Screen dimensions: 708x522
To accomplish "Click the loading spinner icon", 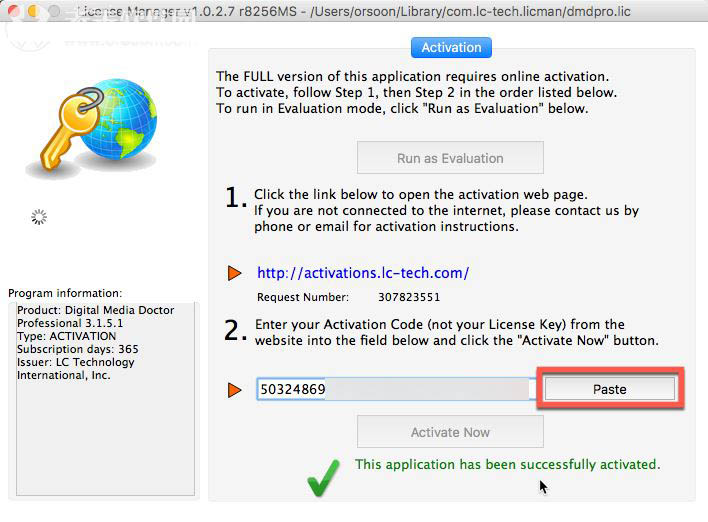I will tap(39, 217).
